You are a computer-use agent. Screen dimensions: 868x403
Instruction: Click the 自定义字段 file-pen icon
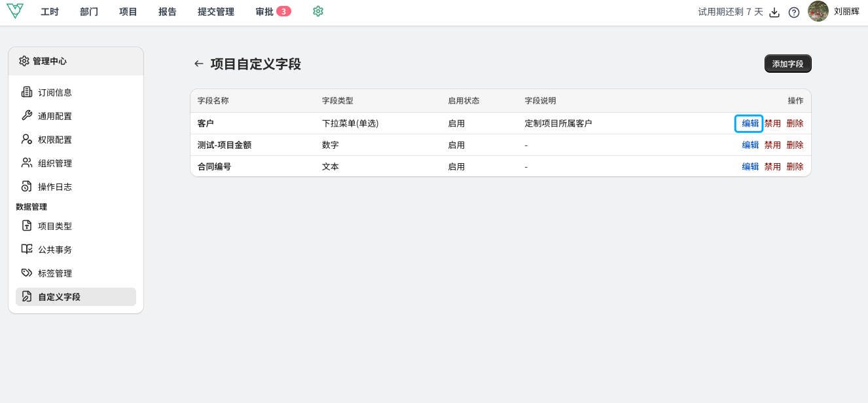point(27,296)
